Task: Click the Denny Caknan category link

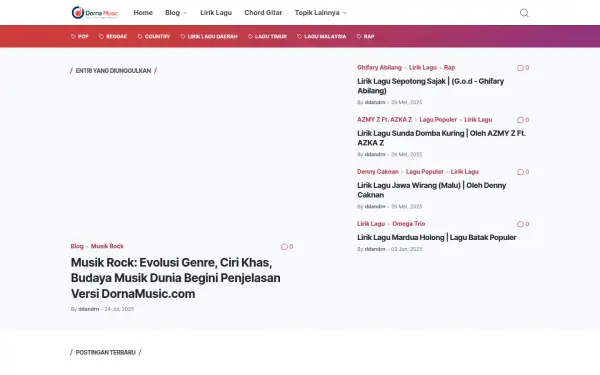Action: pyautogui.click(x=378, y=171)
